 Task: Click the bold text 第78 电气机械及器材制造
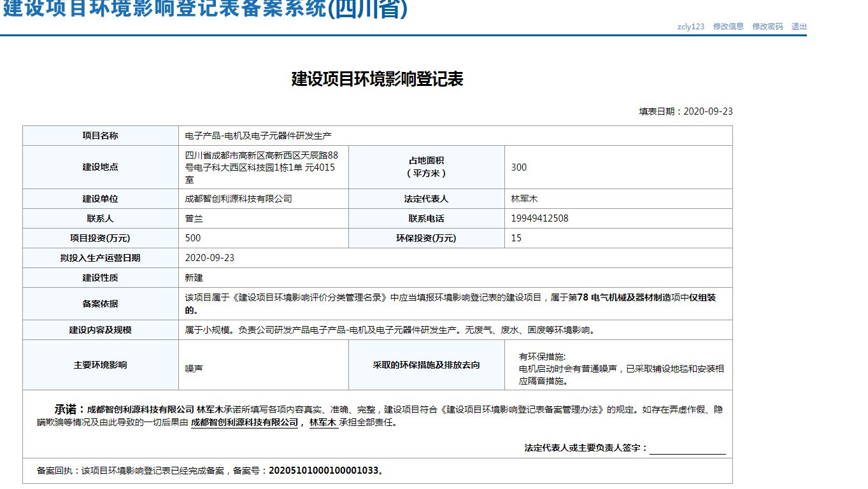pyautogui.click(x=618, y=297)
